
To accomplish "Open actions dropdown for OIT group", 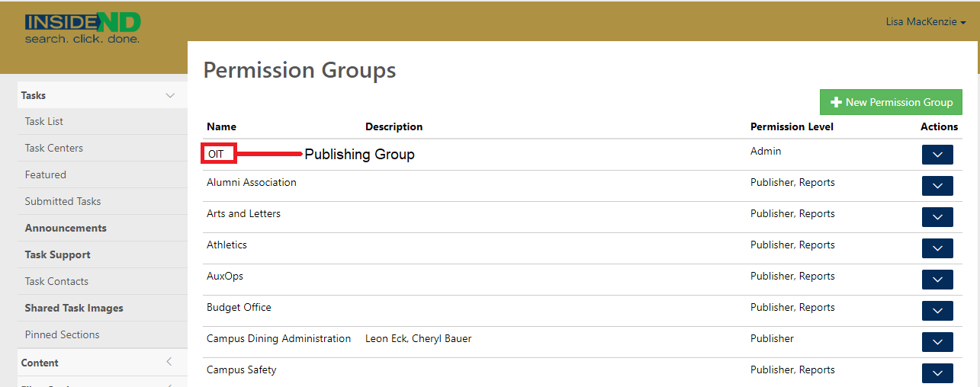I will coord(937,155).
